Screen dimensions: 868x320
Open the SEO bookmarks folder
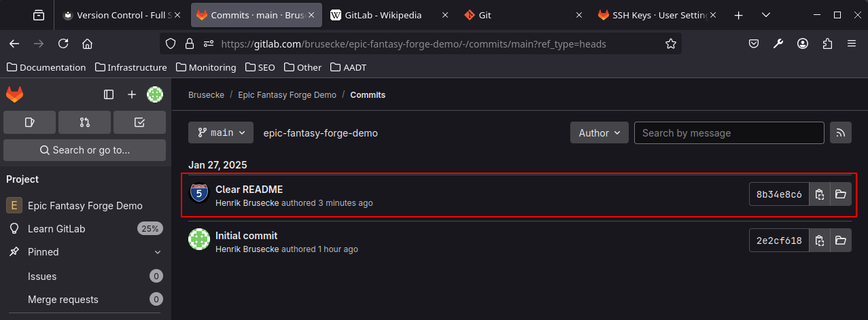(x=260, y=67)
